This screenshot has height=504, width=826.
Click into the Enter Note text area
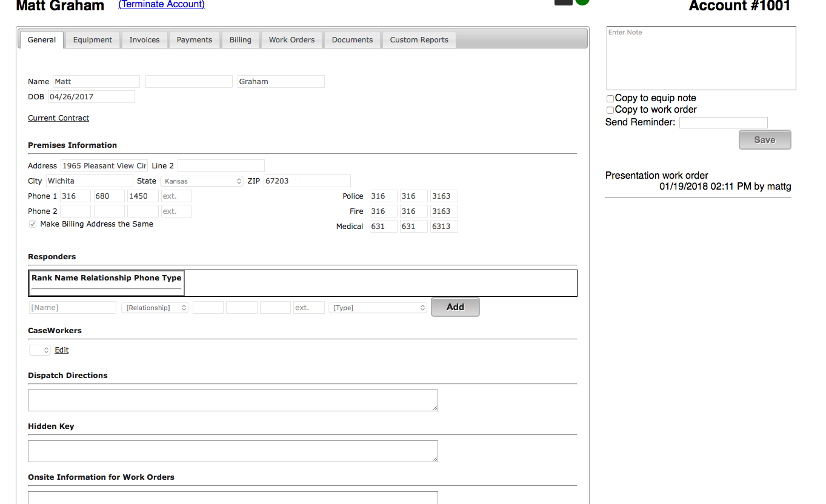point(701,58)
